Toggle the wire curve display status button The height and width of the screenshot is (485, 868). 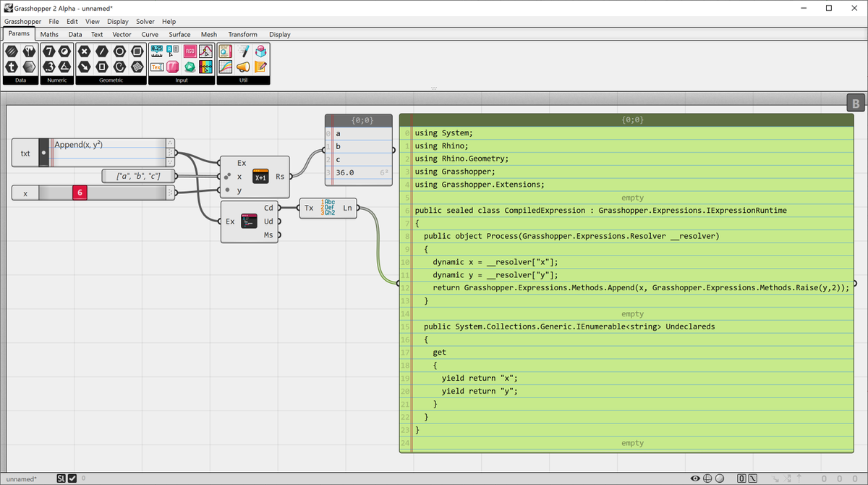pyautogui.click(x=752, y=478)
